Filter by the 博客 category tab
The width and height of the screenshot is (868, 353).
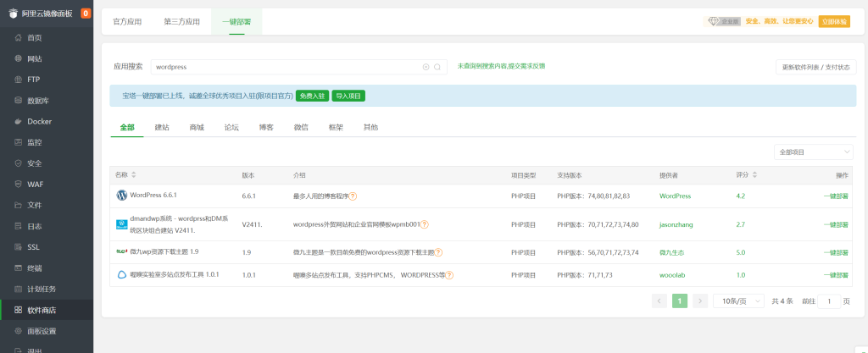[266, 127]
